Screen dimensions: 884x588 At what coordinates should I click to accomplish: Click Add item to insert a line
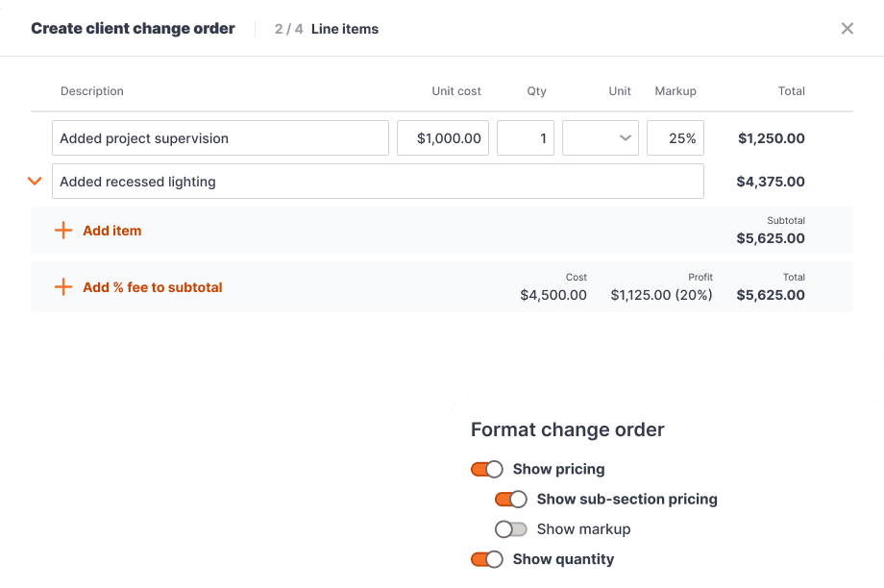click(x=112, y=231)
